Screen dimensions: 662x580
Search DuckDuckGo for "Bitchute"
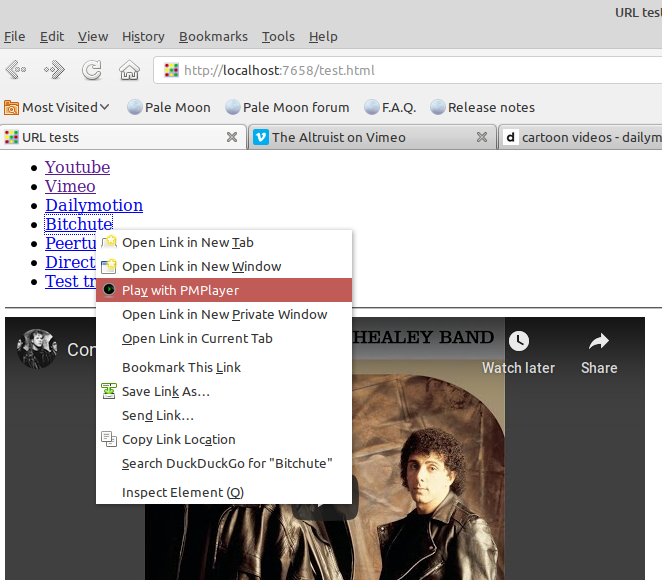tap(224, 463)
